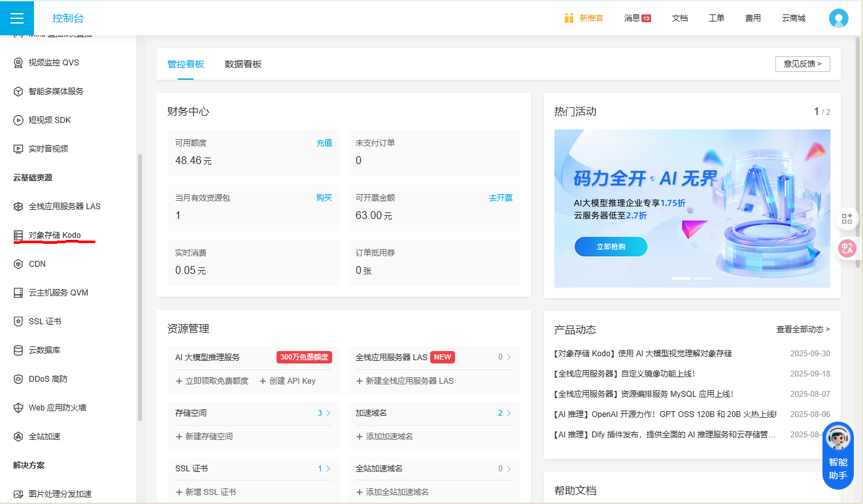Screen dimensions: 863x504
Task: Switch to the 数据看板 tab
Action: click(243, 64)
